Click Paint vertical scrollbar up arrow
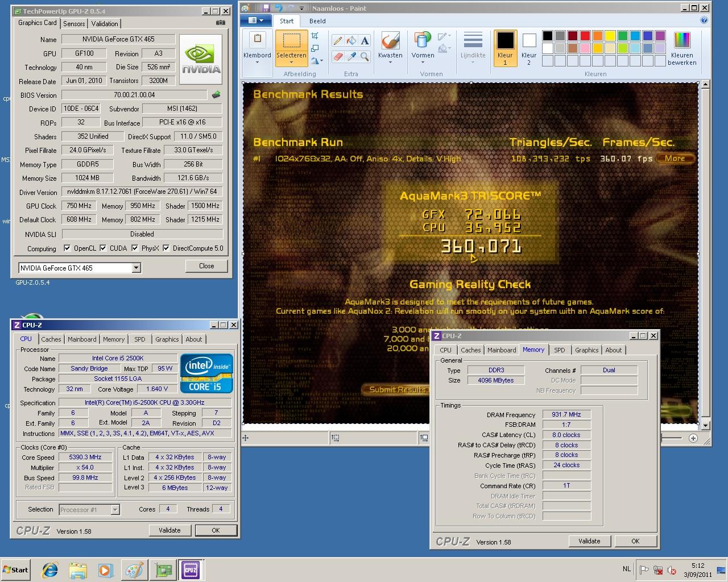 coord(705,84)
